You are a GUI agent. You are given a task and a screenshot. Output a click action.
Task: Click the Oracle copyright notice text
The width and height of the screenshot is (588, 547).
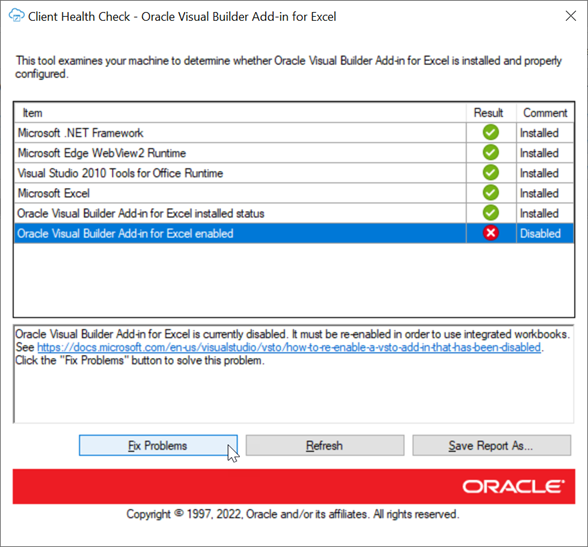point(293,514)
